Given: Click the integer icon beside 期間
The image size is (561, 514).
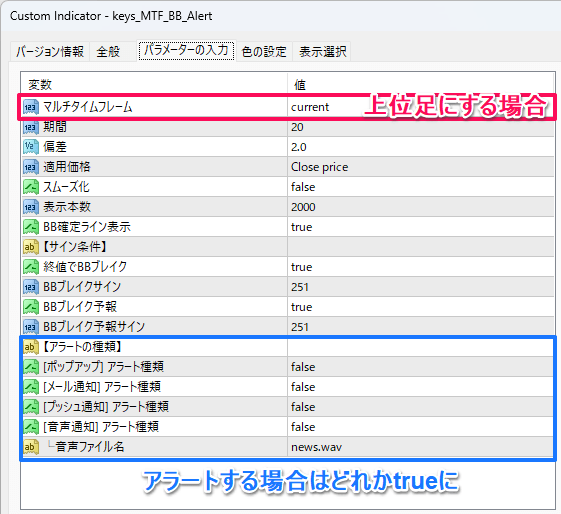Looking at the screenshot, I should (x=31, y=127).
